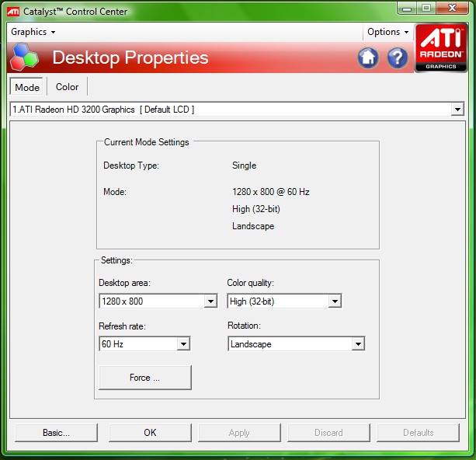
Task: Switch to the Mode tab
Action: (27, 87)
